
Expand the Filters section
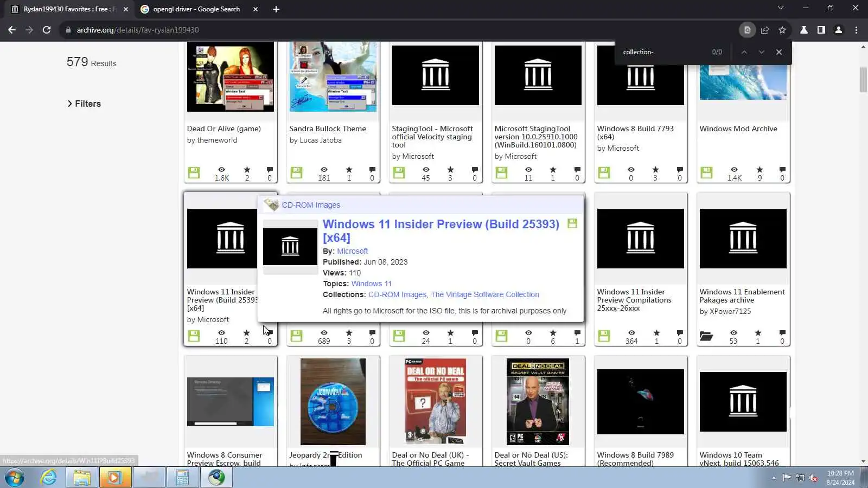point(84,104)
